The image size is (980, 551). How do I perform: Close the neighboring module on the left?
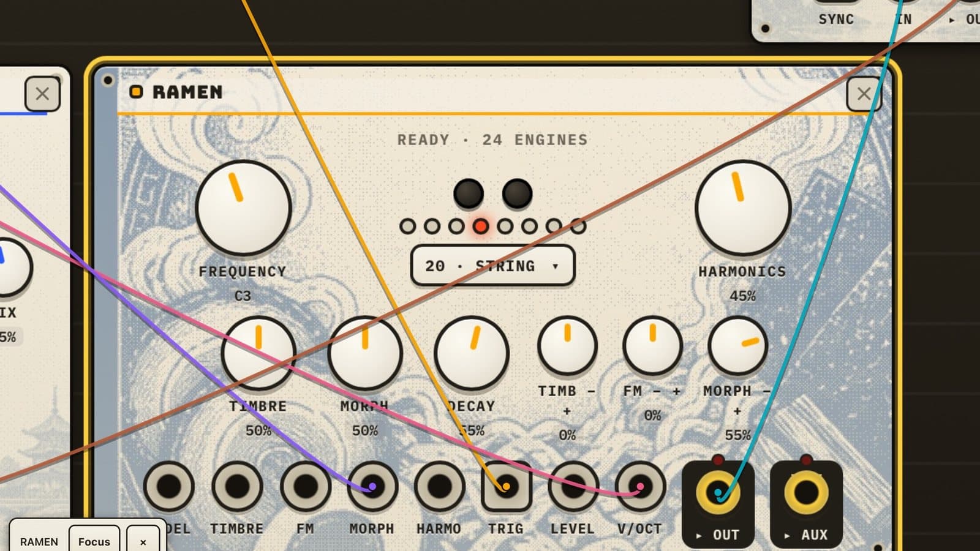pyautogui.click(x=42, y=94)
